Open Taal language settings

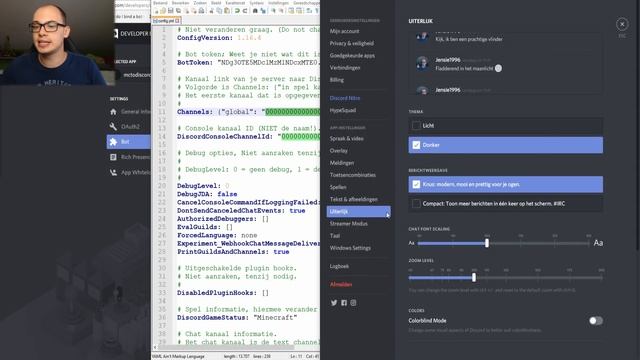[x=335, y=236]
